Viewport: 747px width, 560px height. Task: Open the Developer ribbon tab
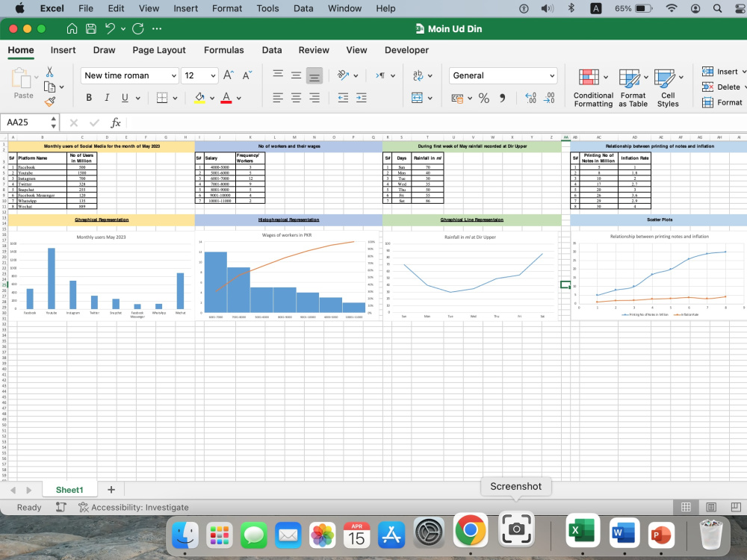(x=406, y=50)
